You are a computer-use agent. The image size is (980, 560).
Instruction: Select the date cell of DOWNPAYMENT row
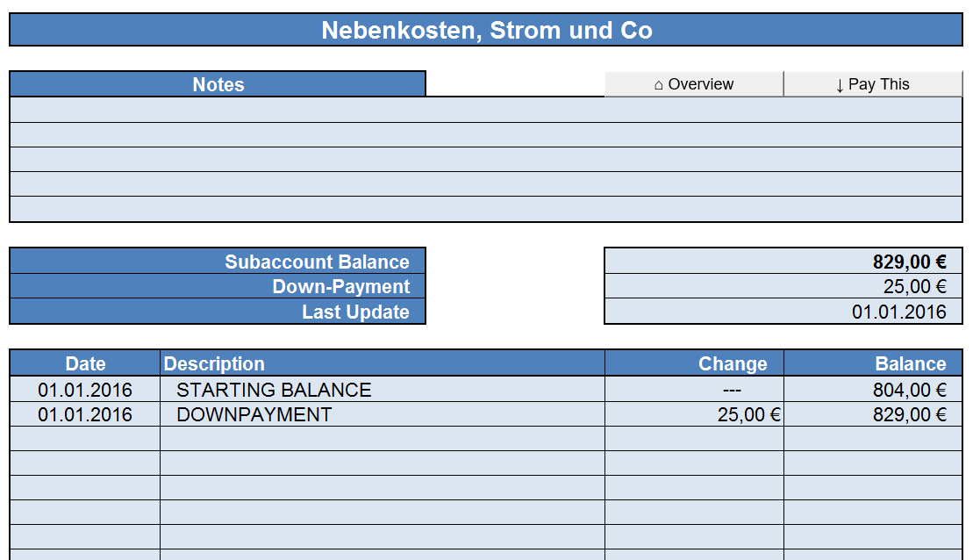click(x=85, y=414)
